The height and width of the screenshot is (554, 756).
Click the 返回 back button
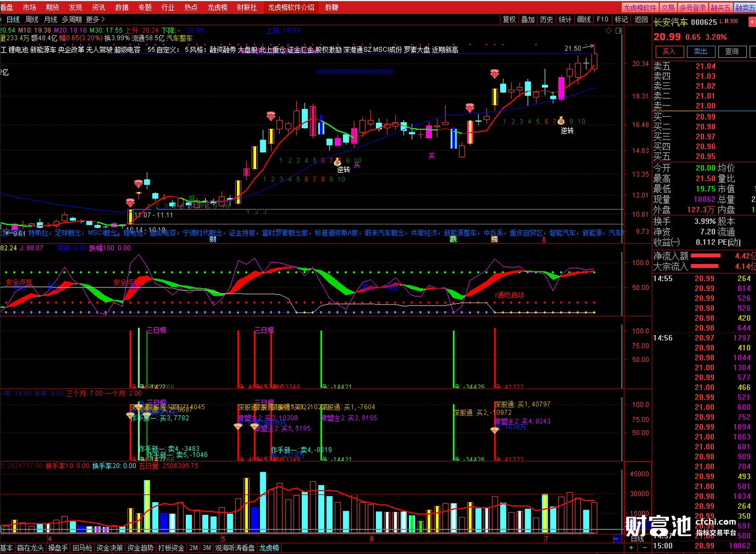tap(641, 19)
